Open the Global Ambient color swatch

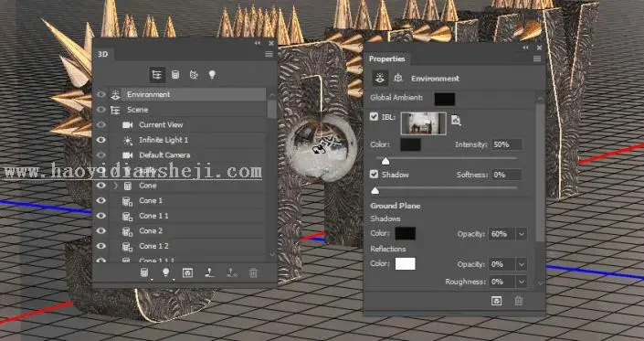click(x=445, y=99)
